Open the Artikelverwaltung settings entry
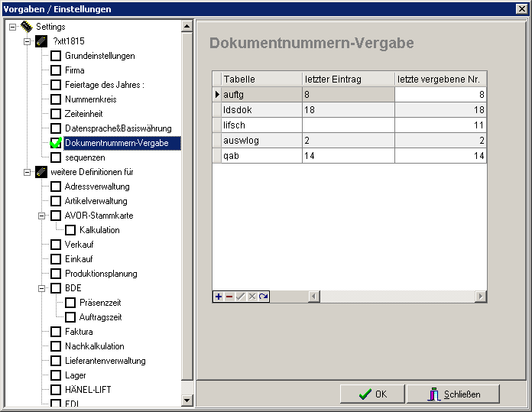 (x=96, y=201)
